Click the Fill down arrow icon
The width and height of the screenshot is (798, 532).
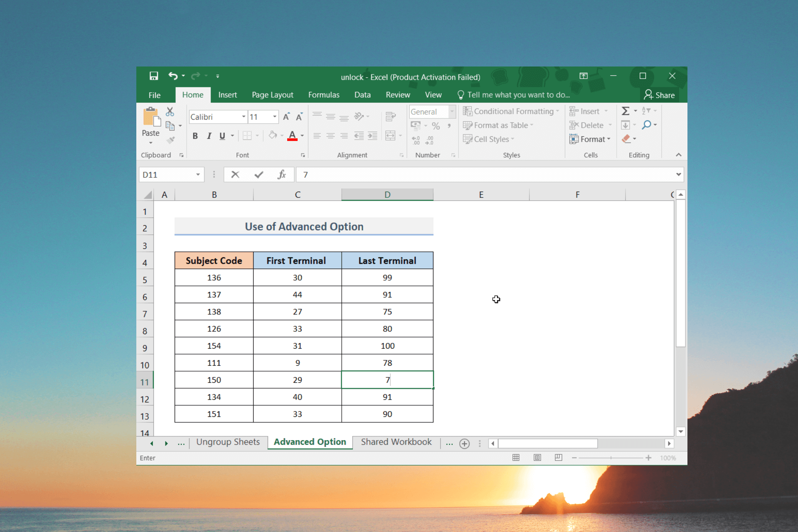(x=625, y=125)
